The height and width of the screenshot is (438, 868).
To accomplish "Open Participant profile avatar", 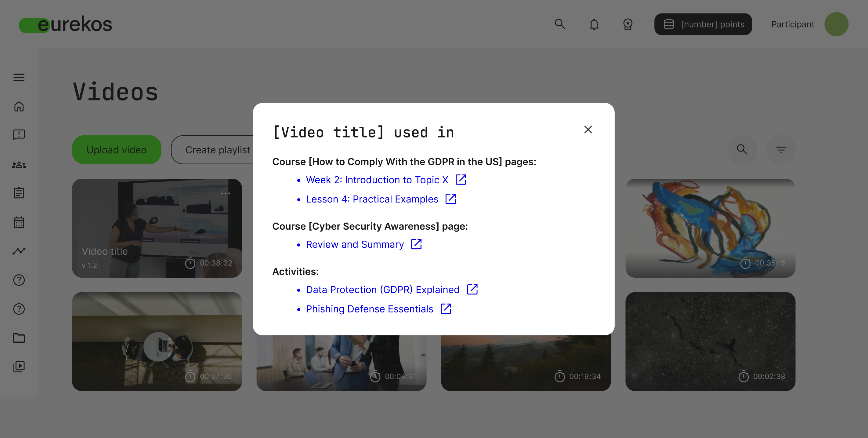I will [x=836, y=24].
